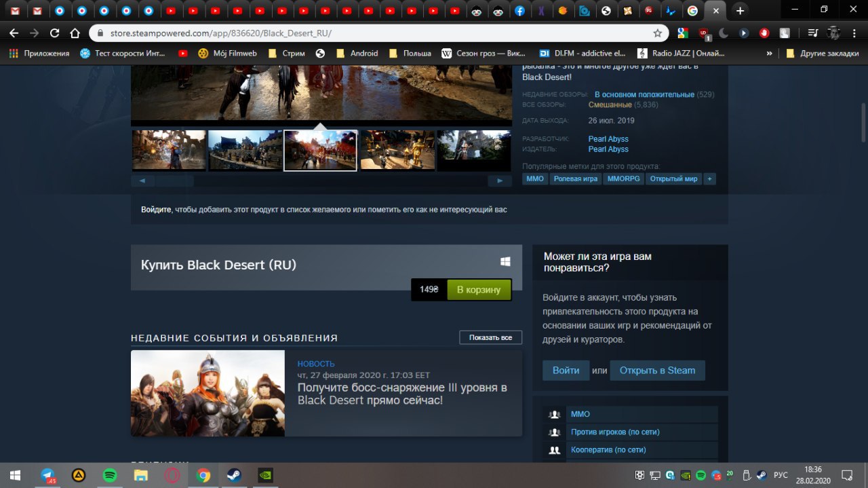
Task: Go back to the previous page
Action: click(14, 33)
